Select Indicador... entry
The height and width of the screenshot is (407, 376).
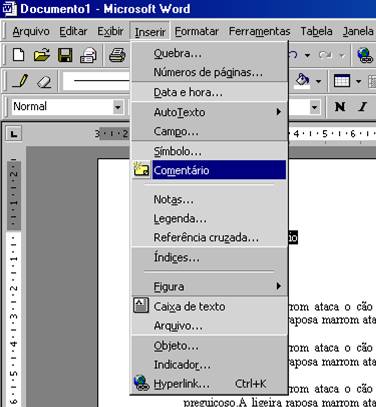(209, 365)
